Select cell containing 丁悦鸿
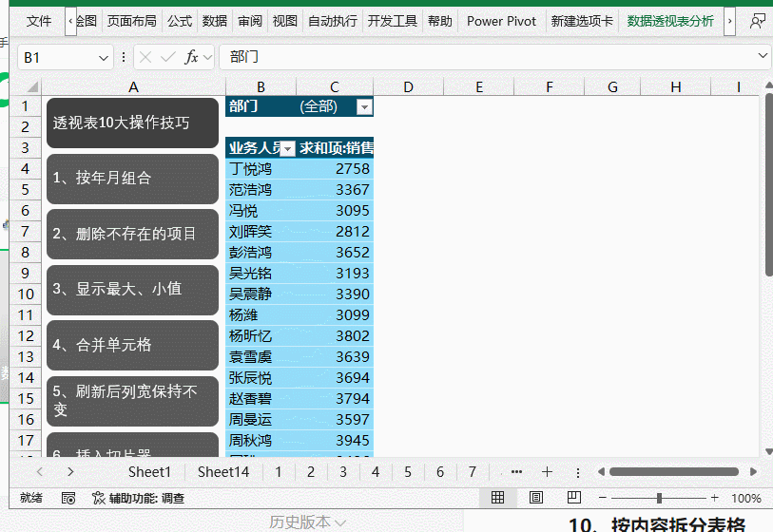Image resolution: width=773 pixels, height=532 pixels. 260,169
